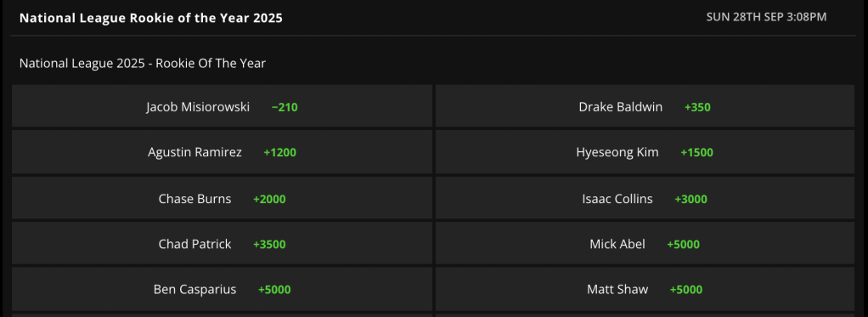Click the +1200 odds figure

pyautogui.click(x=280, y=152)
